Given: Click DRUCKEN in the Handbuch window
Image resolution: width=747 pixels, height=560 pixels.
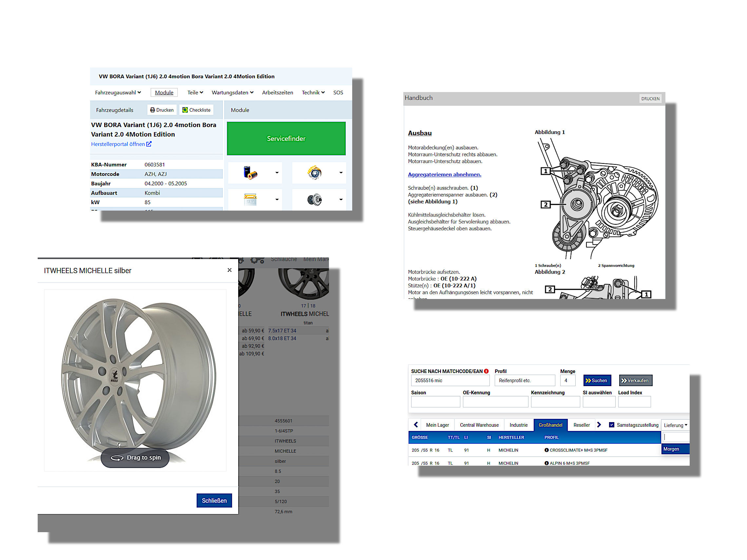Looking at the screenshot, I should click(x=650, y=99).
